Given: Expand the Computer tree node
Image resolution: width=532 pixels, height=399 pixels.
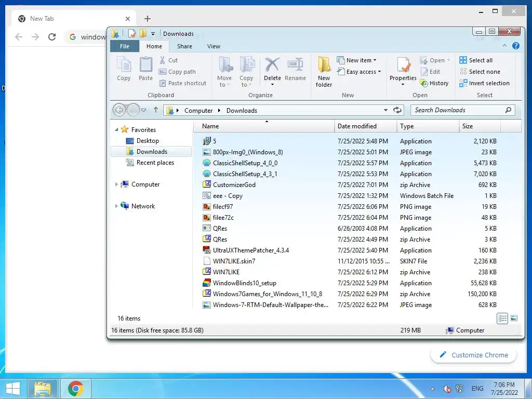Looking at the screenshot, I should [116, 184].
